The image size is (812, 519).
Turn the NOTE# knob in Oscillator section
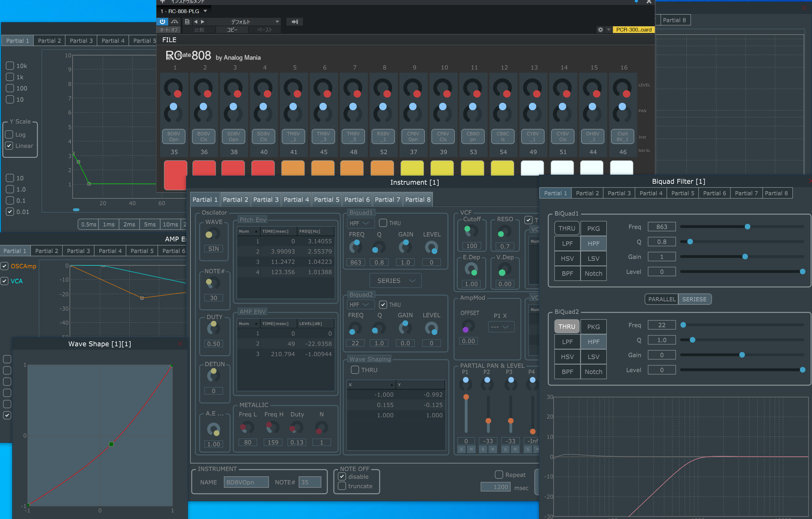[213, 283]
